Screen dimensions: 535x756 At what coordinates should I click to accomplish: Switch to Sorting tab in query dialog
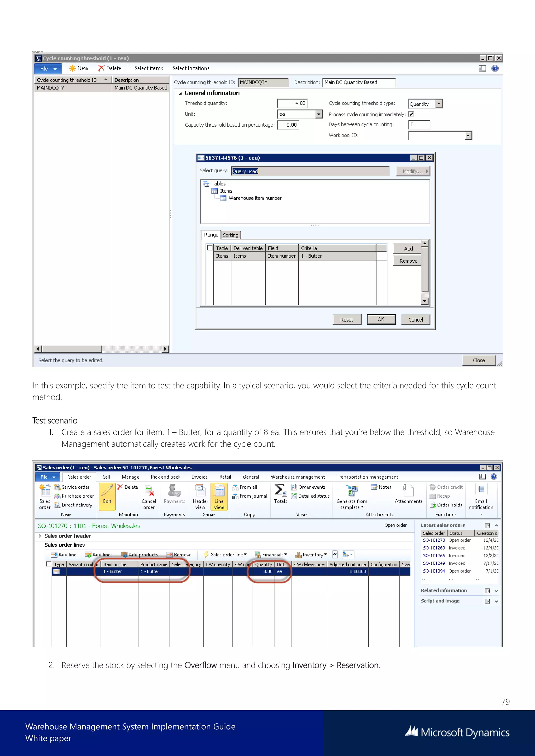231,235
